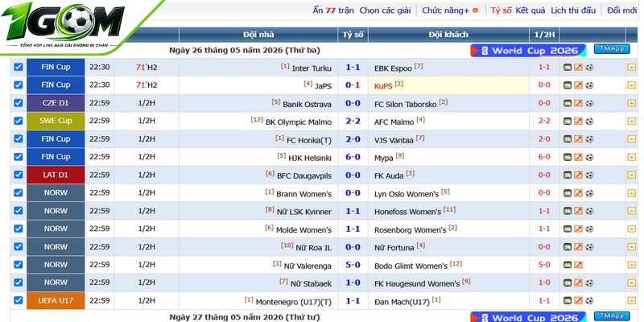Uncheck the Inter Turku match checkbox
The width and height of the screenshot is (644, 322).
[x=19, y=67]
